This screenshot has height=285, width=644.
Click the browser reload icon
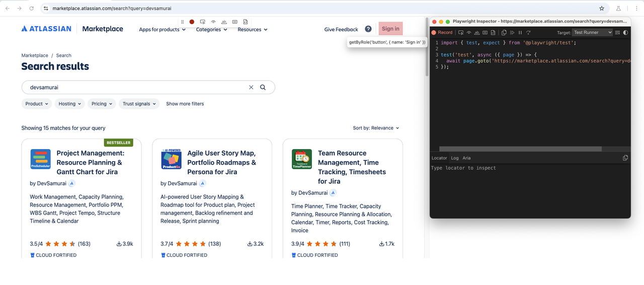coord(32,8)
